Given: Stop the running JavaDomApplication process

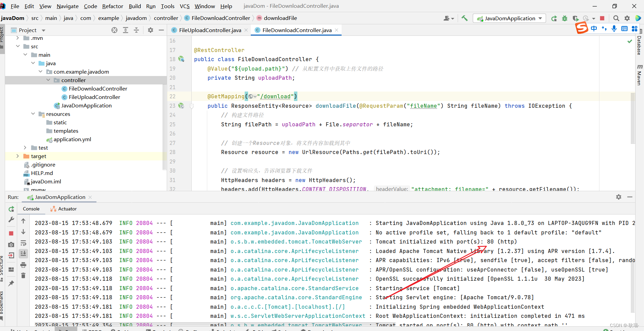Looking at the screenshot, I should coord(602,18).
